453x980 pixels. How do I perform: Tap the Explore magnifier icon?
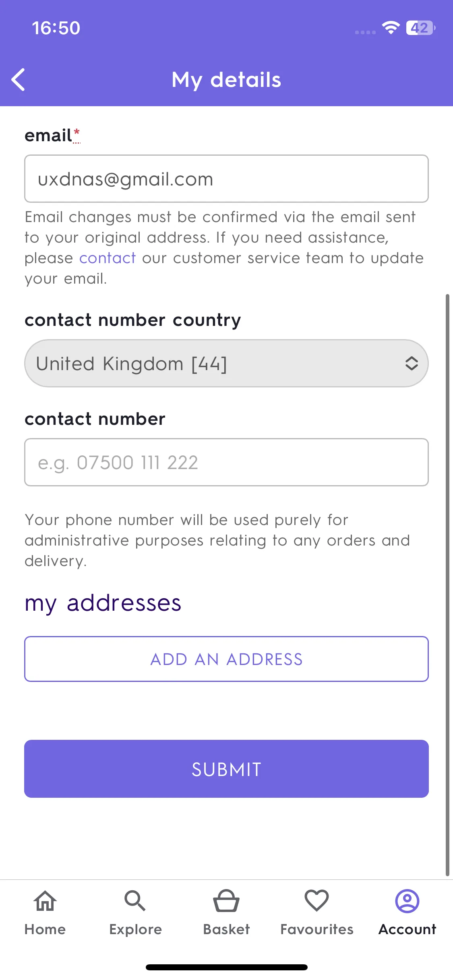pyautogui.click(x=135, y=901)
